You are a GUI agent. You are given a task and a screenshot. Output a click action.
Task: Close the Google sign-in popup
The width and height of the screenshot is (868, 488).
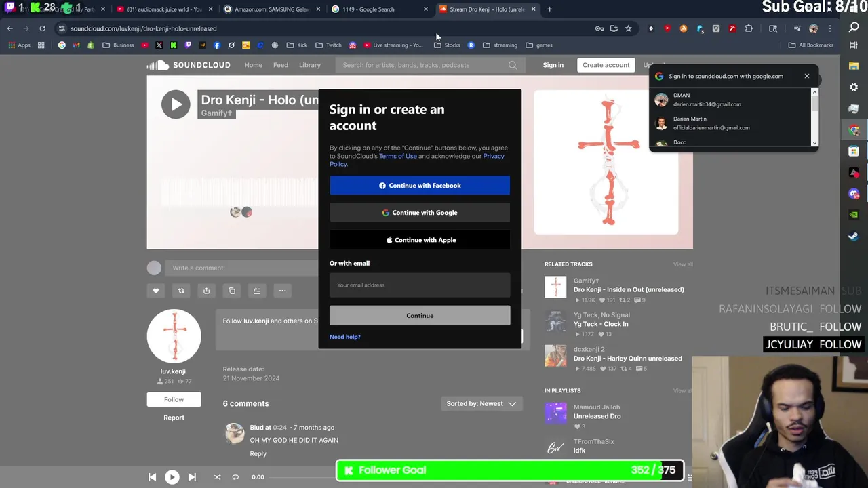807,76
